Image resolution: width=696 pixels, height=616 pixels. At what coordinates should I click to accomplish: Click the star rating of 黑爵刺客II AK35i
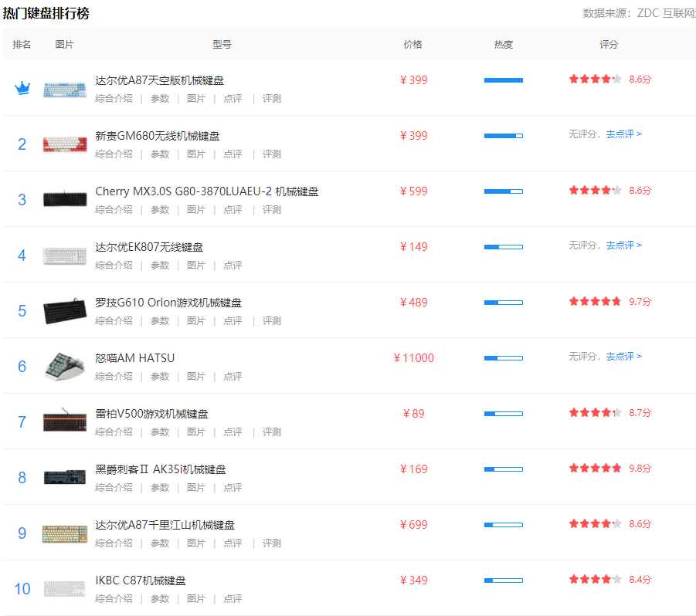[595, 469]
